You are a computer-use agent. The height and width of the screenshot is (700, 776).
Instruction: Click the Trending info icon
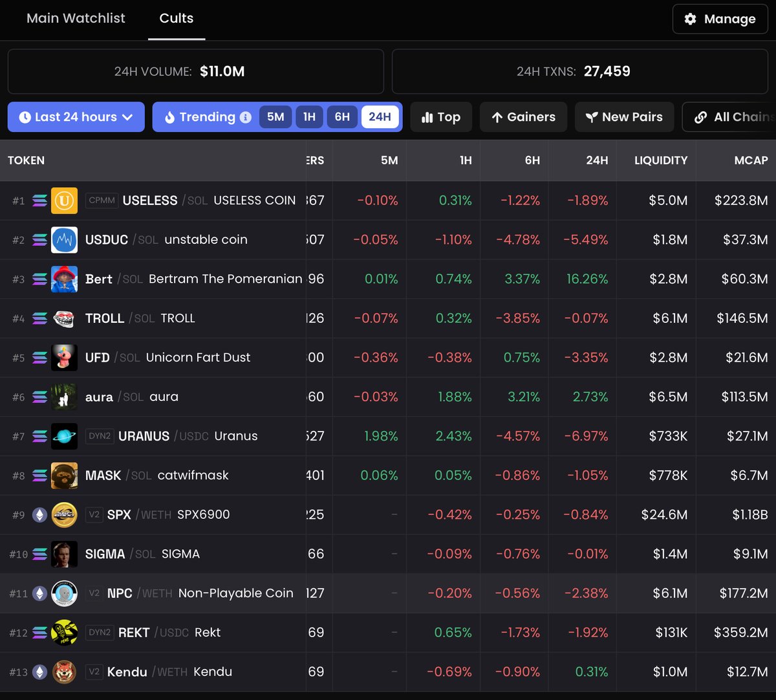pos(246,117)
